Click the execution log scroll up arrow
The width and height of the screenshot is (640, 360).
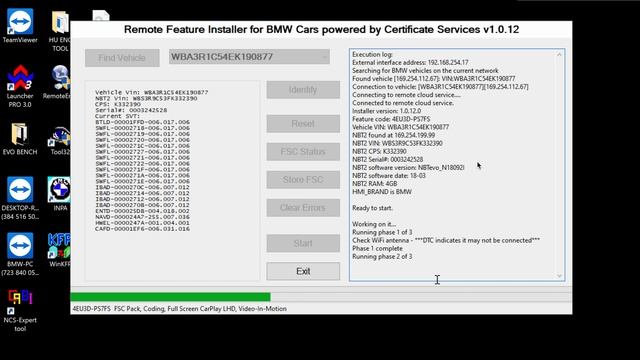[x=559, y=55]
